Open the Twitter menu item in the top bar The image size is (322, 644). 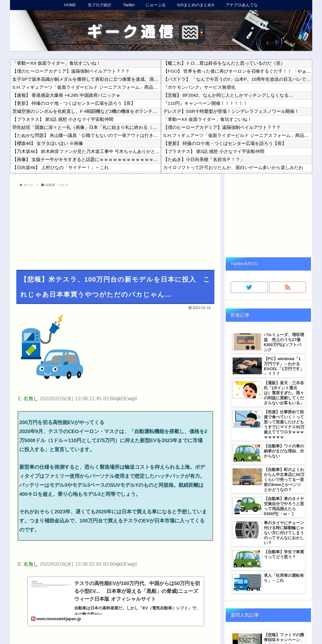pos(129,5)
